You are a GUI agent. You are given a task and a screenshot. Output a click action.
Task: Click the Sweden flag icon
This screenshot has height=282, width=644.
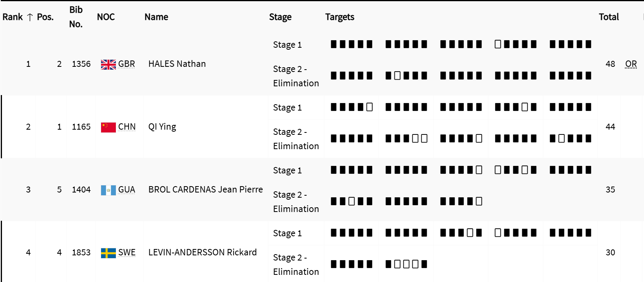(x=108, y=253)
